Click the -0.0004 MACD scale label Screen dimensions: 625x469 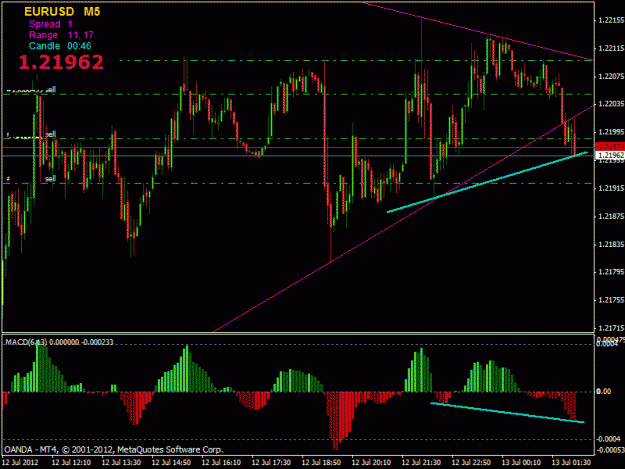(608, 439)
